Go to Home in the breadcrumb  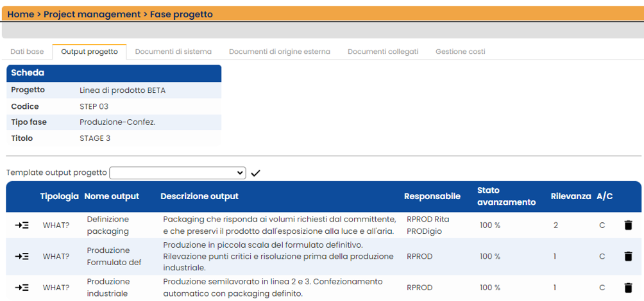pyautogui.click(x=21, y=14)
